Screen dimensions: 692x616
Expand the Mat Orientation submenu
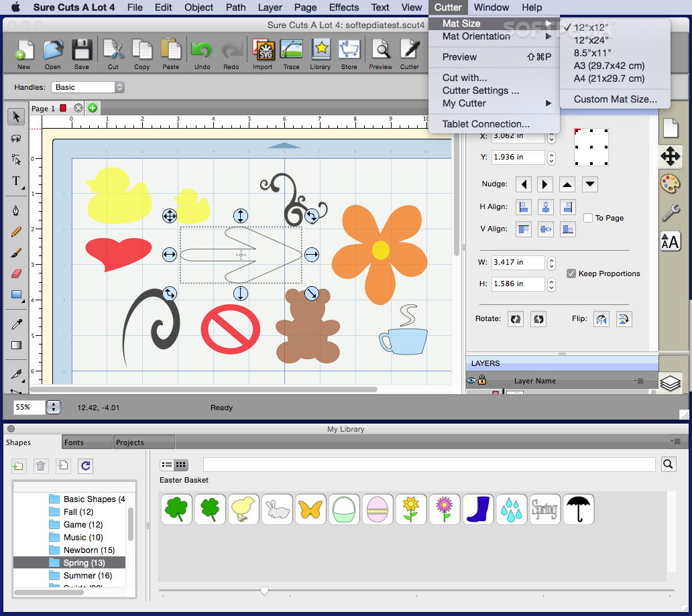point(494,36)
